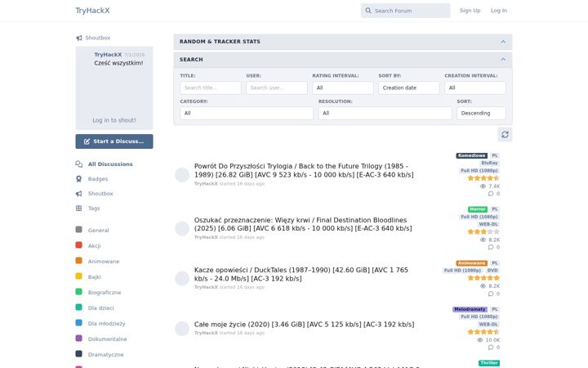This screenshot has height=368, width=588.
Task: Click the search magnifier icon in forum search
Action: tap(368, 11)
